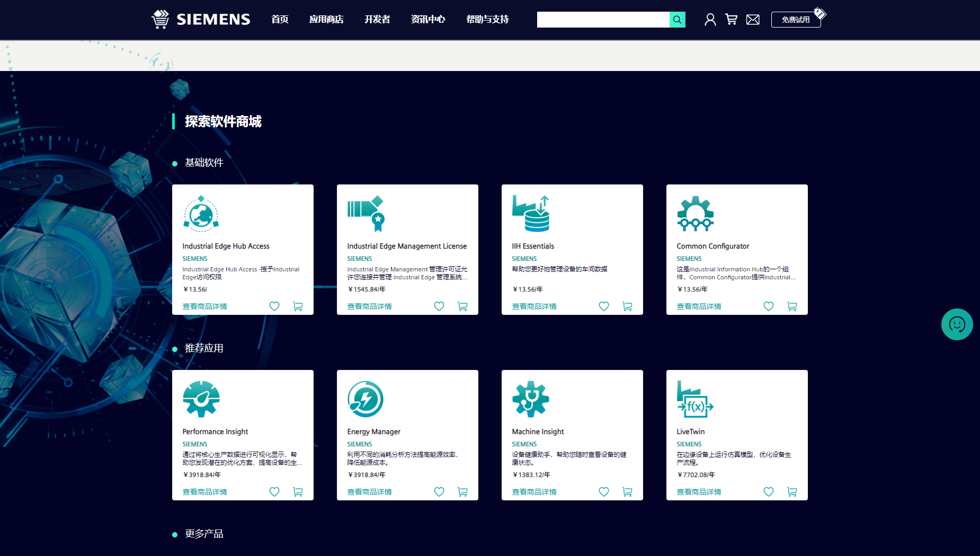The width and height of the screenshot is (980, 556).
Task: Click the search magnifier icon
Action: pyautogui.click(x=677, y=20)
